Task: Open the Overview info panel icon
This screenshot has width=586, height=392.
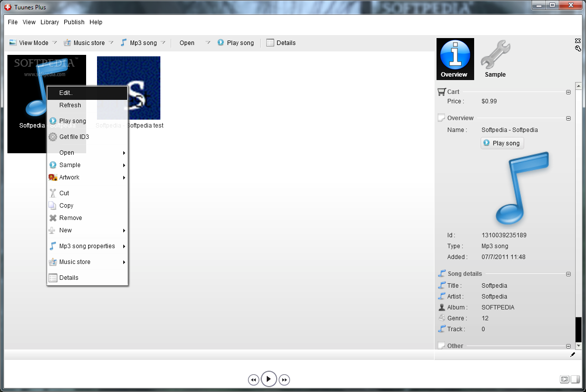Action: point(455,59)
